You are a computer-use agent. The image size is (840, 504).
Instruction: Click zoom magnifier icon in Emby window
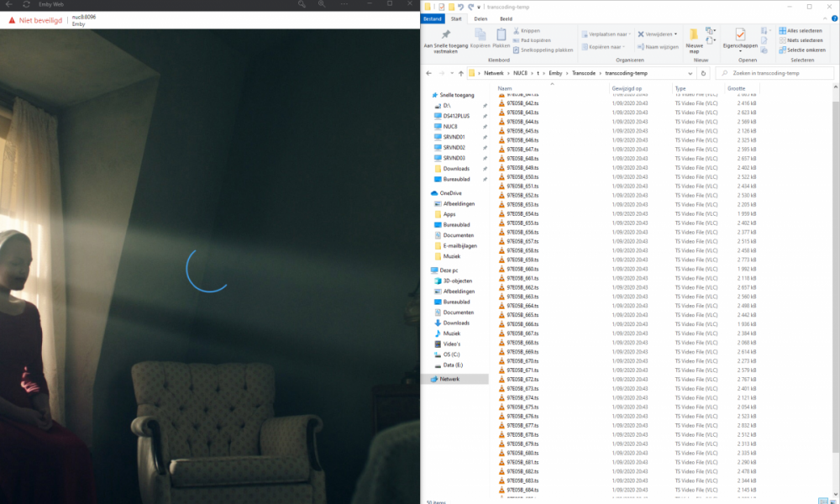[x=322, y=4]
